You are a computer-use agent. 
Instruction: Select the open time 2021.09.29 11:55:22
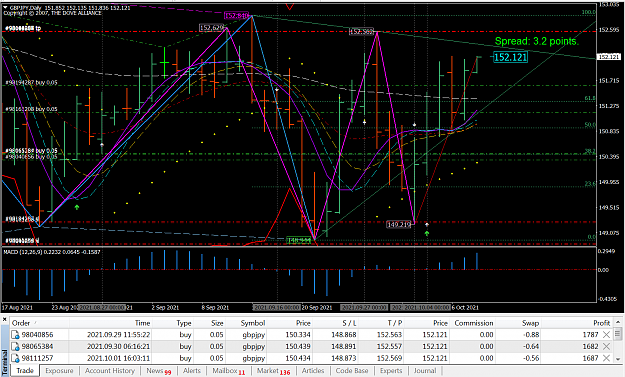point(118,335)
